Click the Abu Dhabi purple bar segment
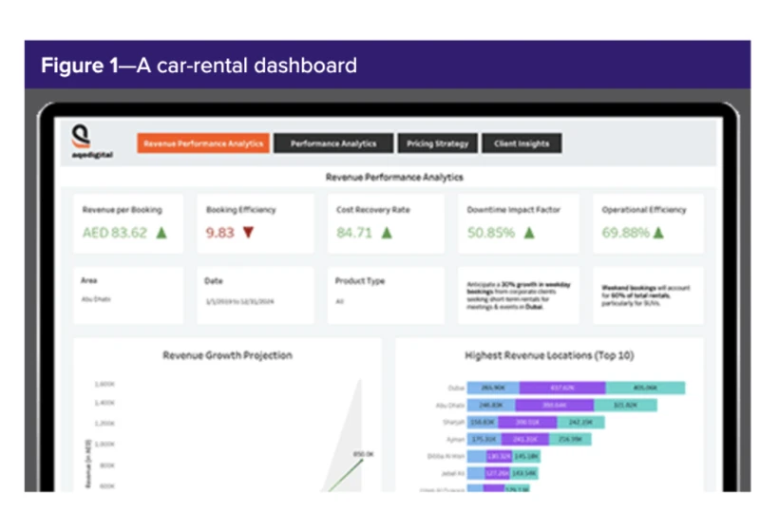 pyautogui.click(x=555, y=405)
